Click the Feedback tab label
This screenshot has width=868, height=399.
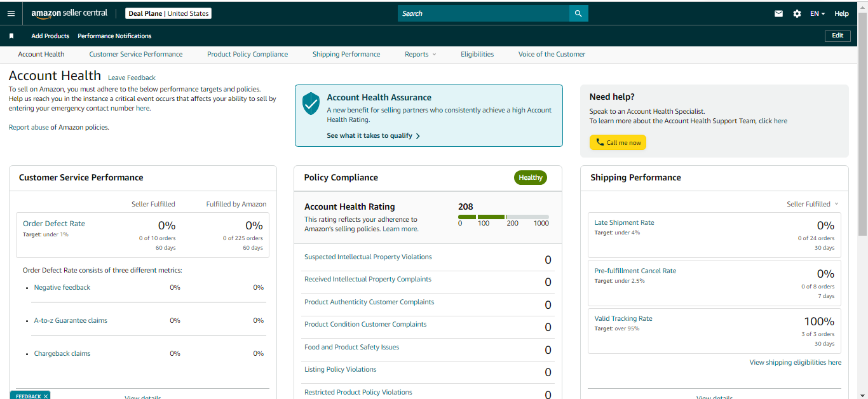(x=28, y=396)
